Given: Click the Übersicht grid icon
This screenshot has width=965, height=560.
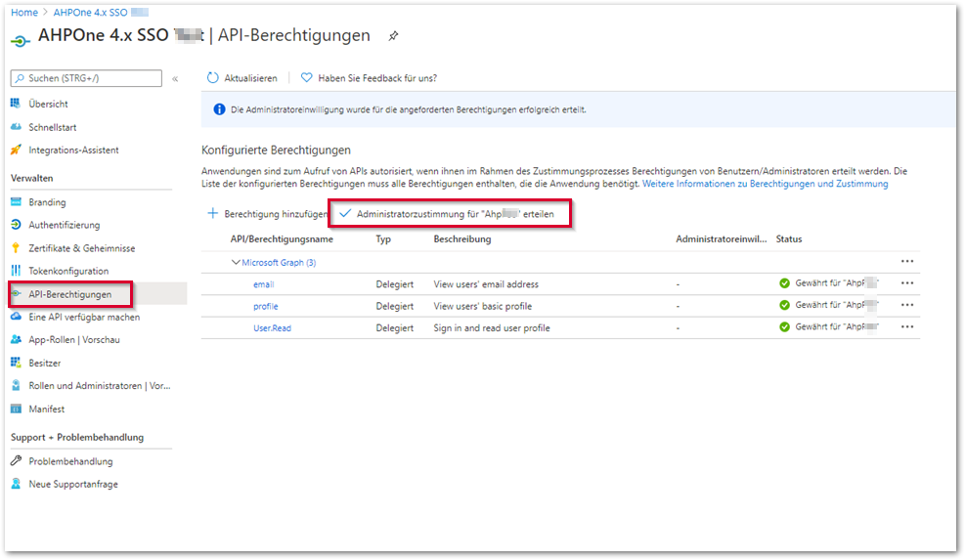Looking at the screenshot, I should (x=16, y=104).
